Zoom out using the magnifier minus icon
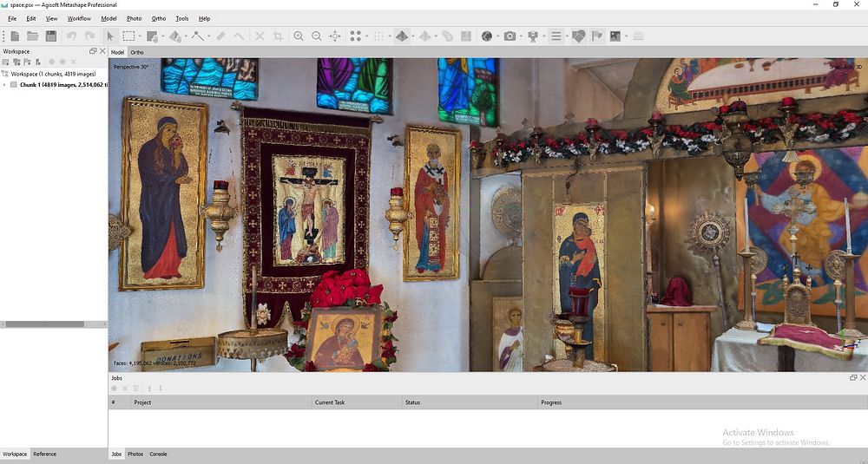The image size is (868, 464). coord(317,36)
